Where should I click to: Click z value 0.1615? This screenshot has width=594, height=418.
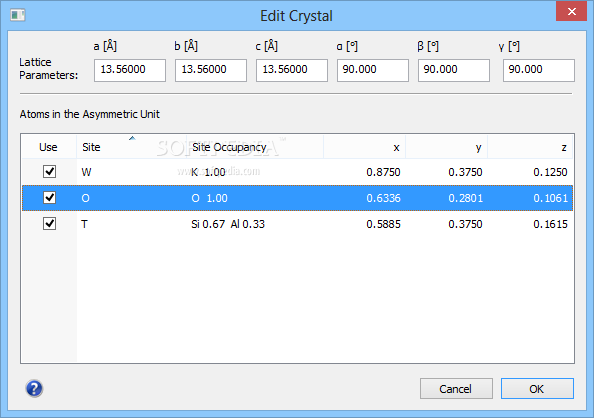pyautogui.click(x=550, y=224)
